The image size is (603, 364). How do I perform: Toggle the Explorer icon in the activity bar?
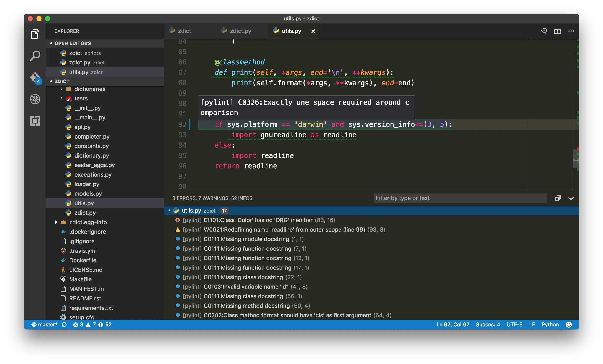tap(35, 34)
